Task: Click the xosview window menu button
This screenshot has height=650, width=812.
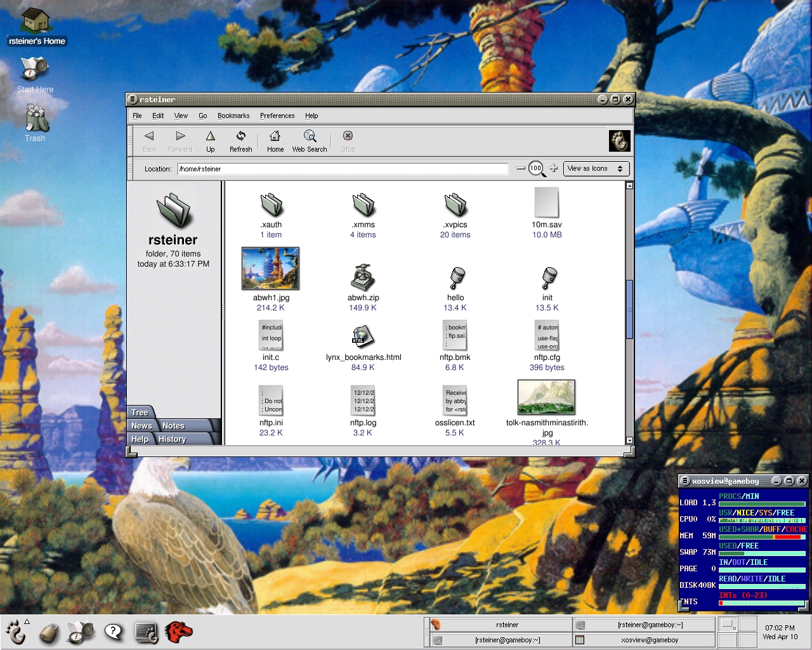Action: click(x=685, y=481)
